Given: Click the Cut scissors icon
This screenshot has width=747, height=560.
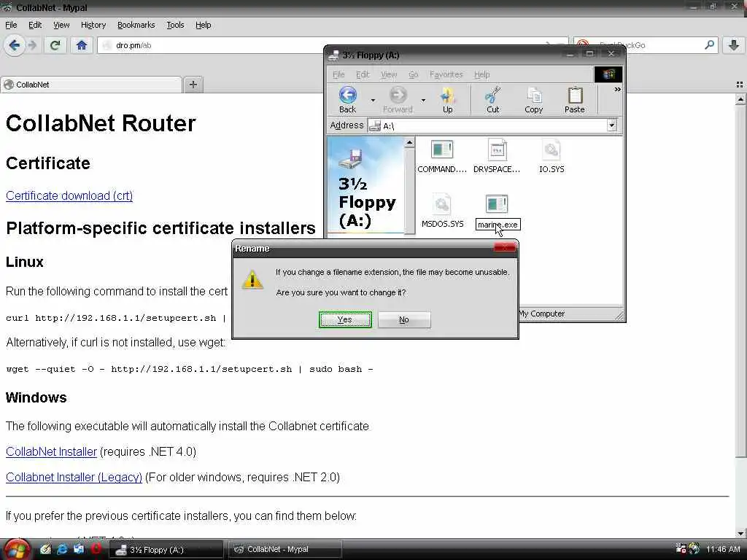Looking at the screenshot, I should [x=492, y=99].
